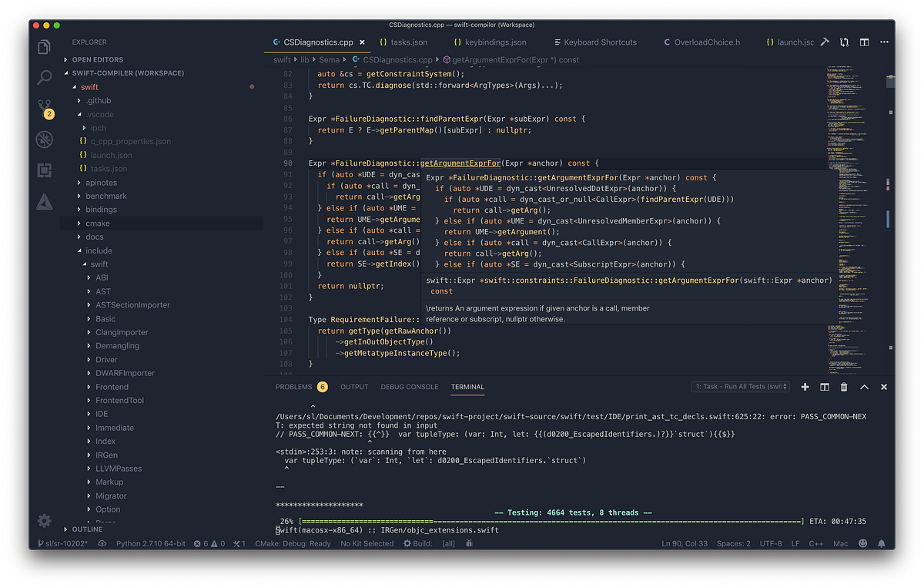Click the minimap scroll slider
Viewport: 924px width, 588px height.
coord(891,82)
